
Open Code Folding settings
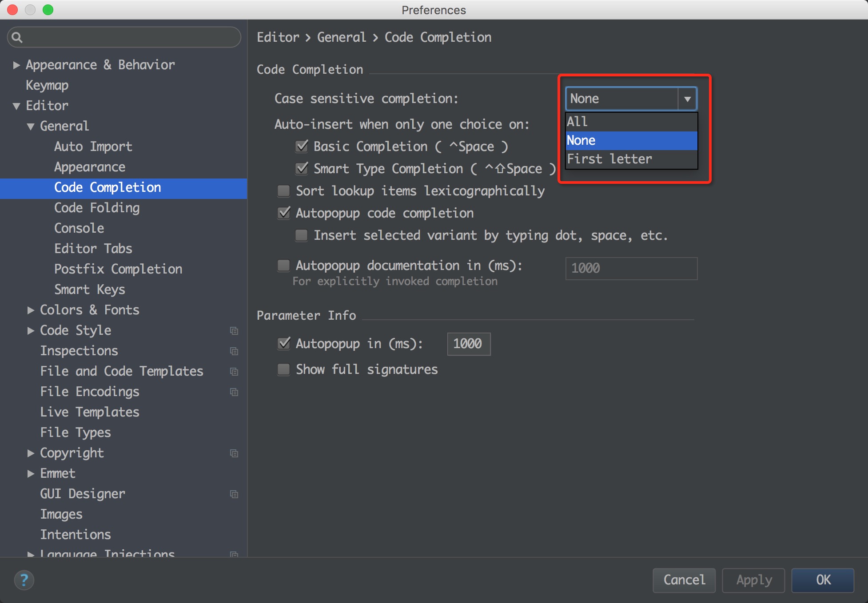[x=97, y=208]
